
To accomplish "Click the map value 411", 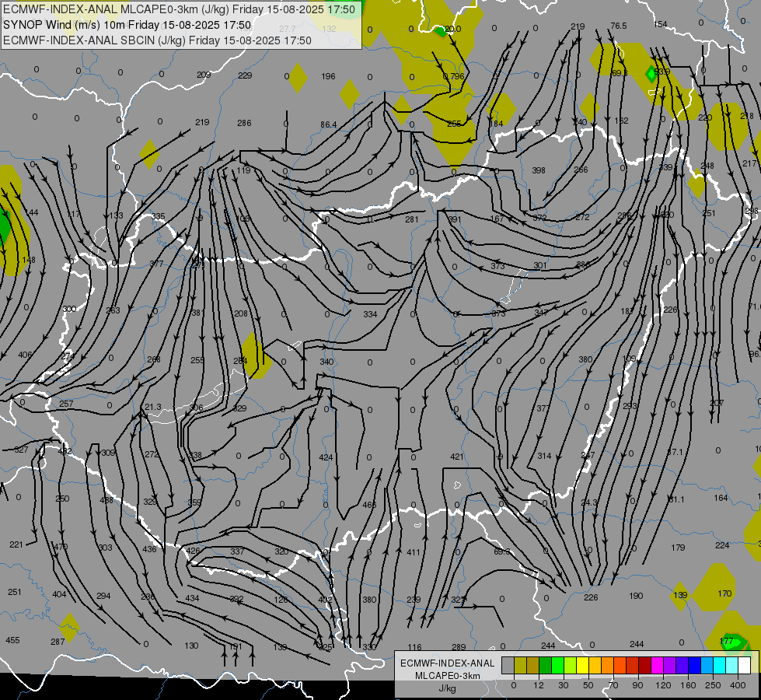I will click(x=414, y=552).
